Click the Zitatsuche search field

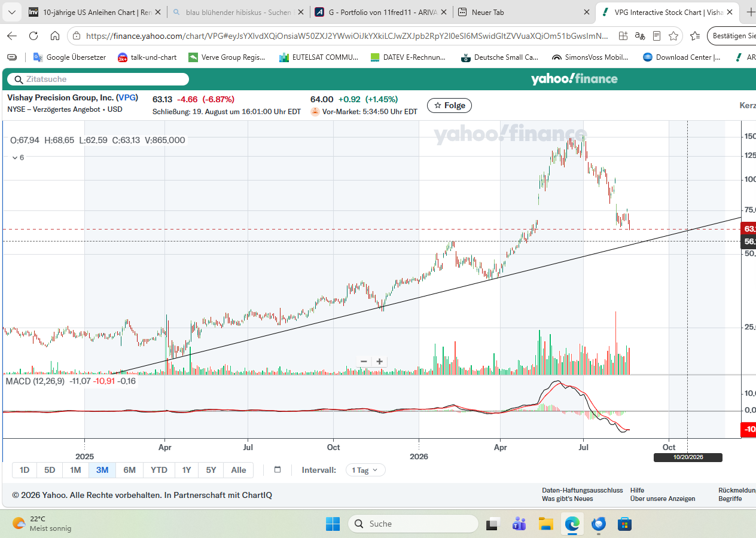pyautogui.click(x=98, y=79)
